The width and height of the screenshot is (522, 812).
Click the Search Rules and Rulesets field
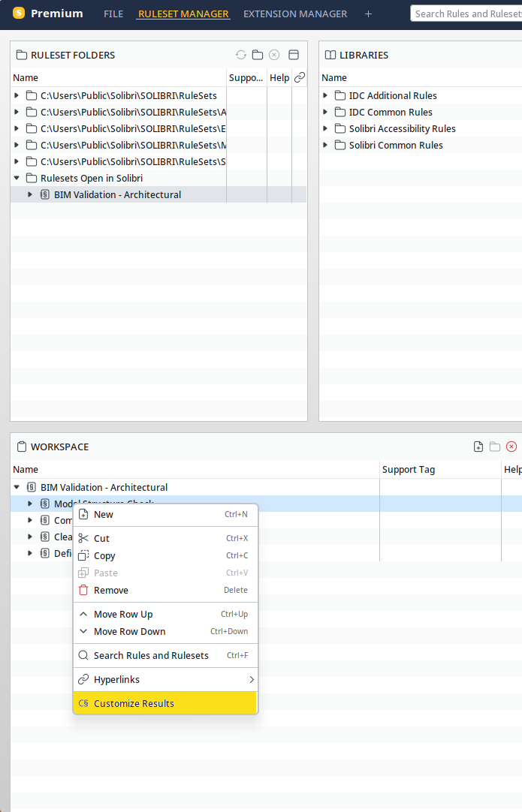pyautogui.click(x=466, y=14)
